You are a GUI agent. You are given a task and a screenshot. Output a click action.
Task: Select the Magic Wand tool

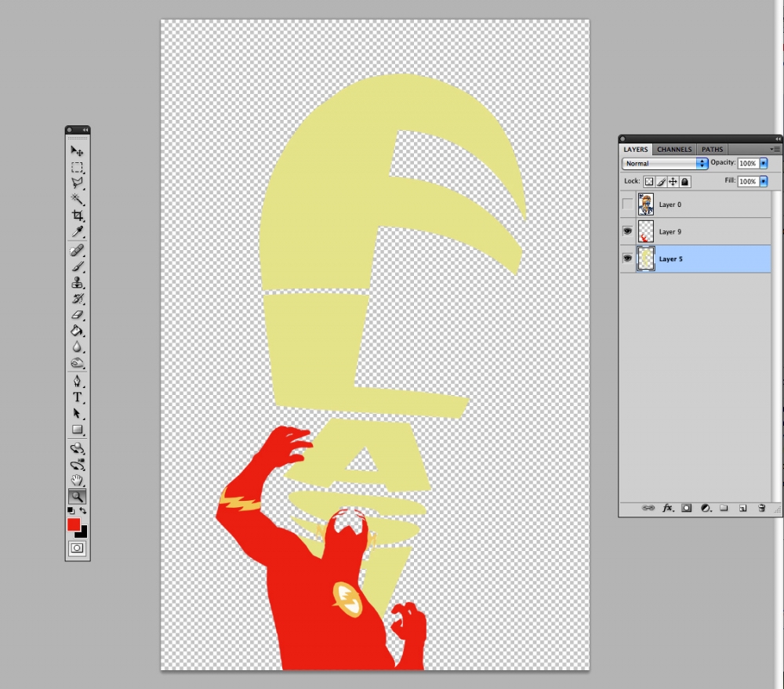[x=77, y=200]
